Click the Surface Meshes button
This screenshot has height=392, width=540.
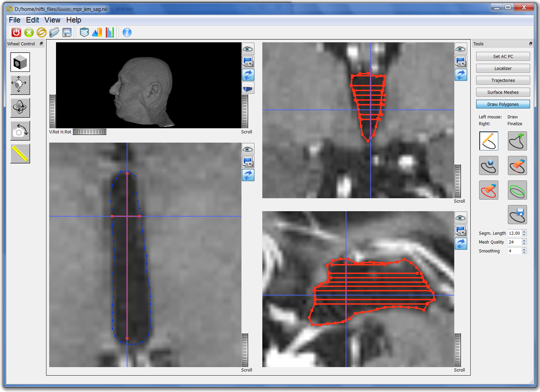tap(503, 92)
